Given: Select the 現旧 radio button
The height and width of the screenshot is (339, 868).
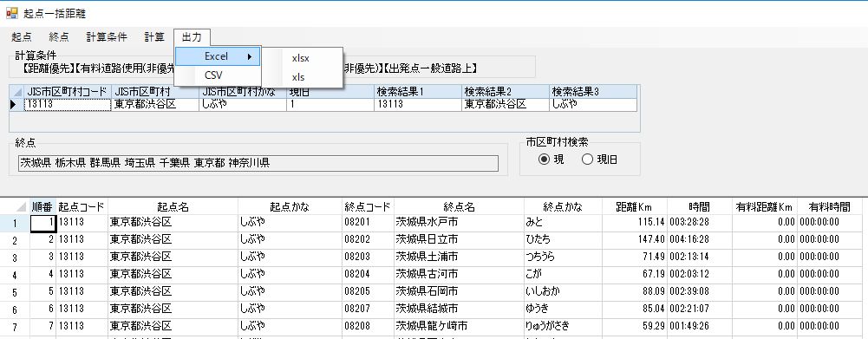Looking at the screenshot, I should (599, 160).
